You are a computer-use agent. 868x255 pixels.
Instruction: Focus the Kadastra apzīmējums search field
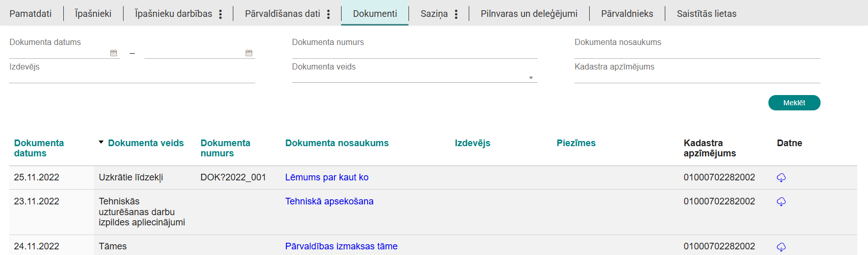[697, 77]
